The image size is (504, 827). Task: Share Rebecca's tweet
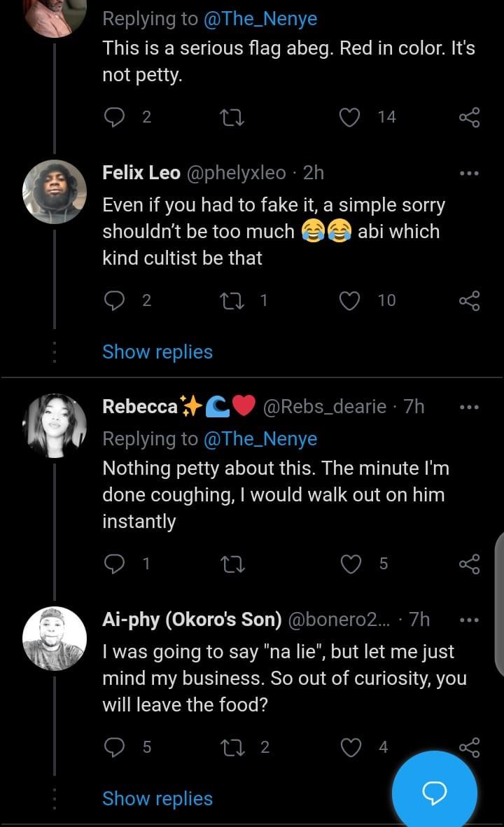coord(469,564)
